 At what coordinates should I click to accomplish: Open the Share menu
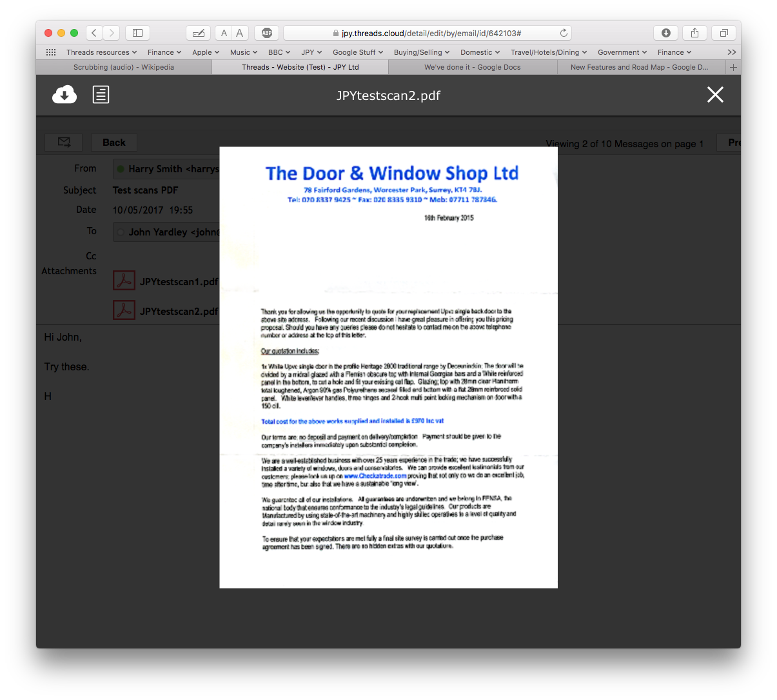point(694,33)
